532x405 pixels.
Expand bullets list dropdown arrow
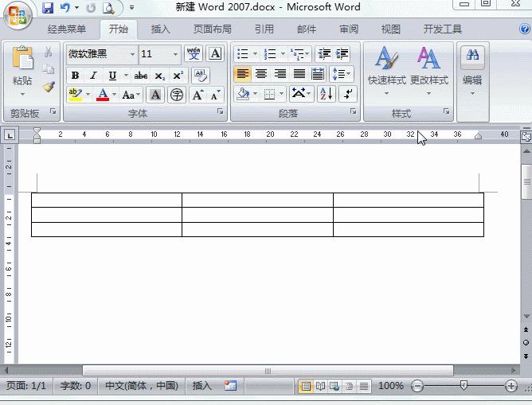click(x=255, y=53)
